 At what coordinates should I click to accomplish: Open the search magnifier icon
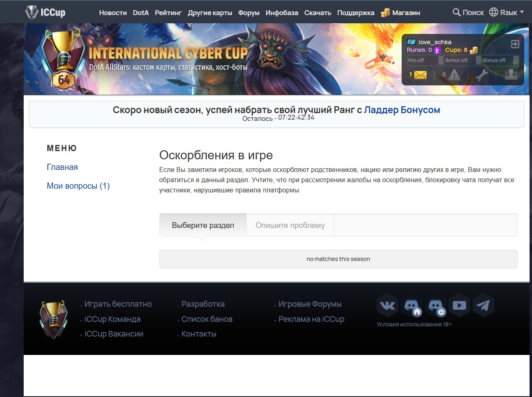pos(456,12)
